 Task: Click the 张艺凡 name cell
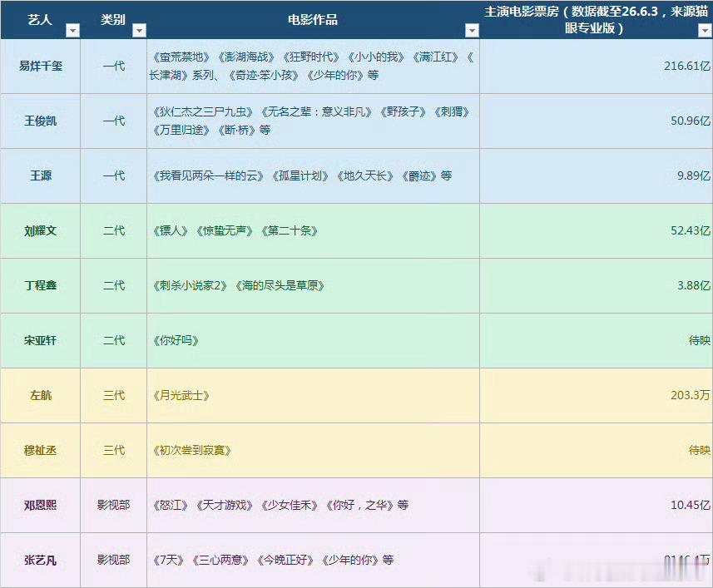point(41,561)
